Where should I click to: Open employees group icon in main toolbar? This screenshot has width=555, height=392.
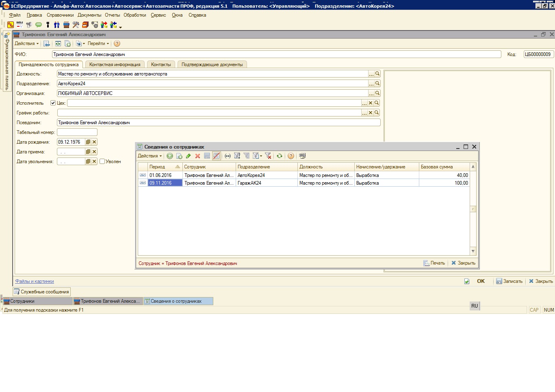[66, 25]
